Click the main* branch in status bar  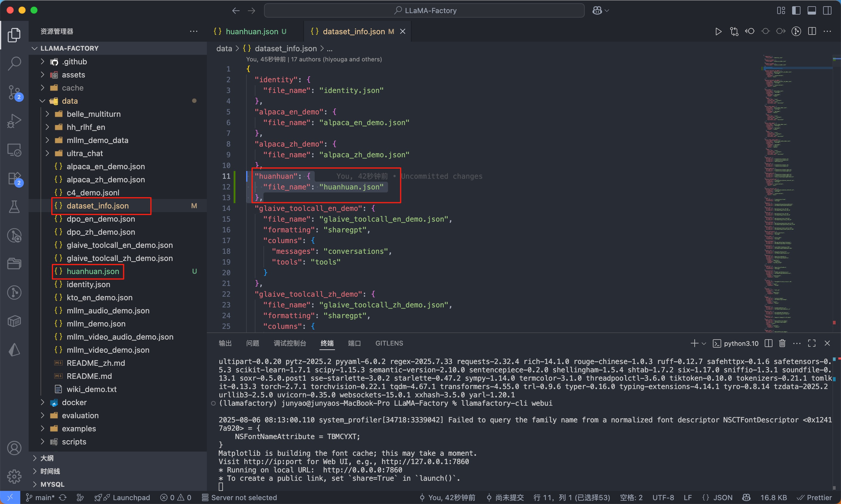point(41,497)
